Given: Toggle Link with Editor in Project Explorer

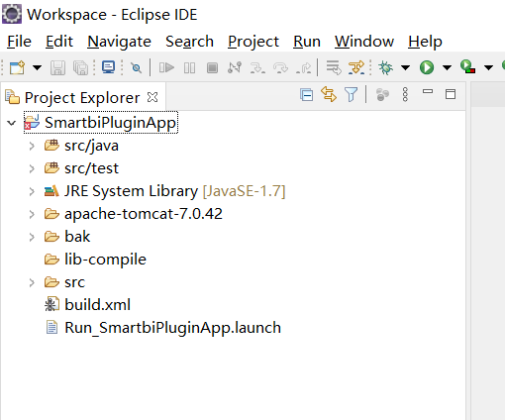Looking at the screenshot, I should pos(329,94).
